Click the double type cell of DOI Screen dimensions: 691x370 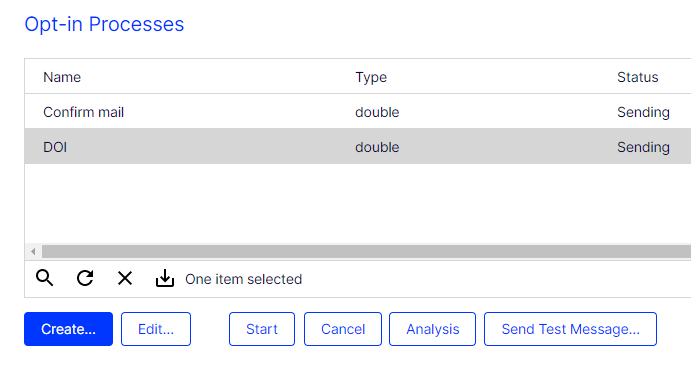377,147
